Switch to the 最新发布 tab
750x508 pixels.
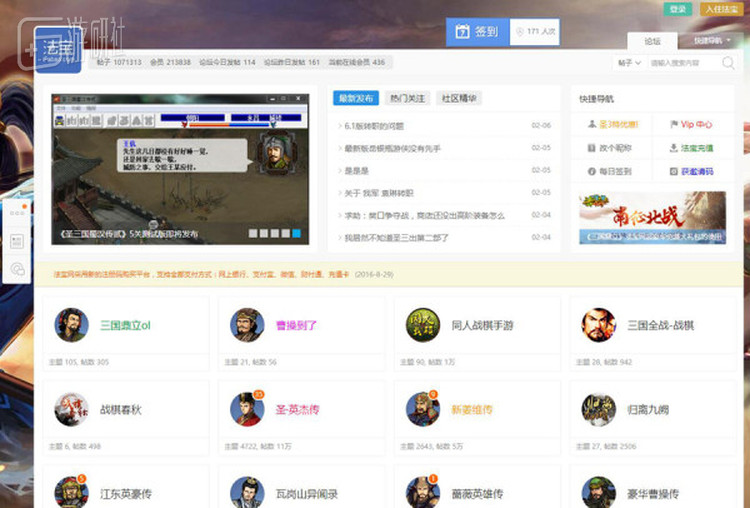(356, 99)
